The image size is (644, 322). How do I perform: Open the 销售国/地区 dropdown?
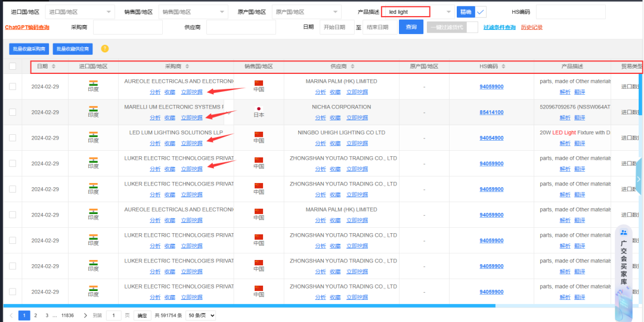[x=193, y=12]
